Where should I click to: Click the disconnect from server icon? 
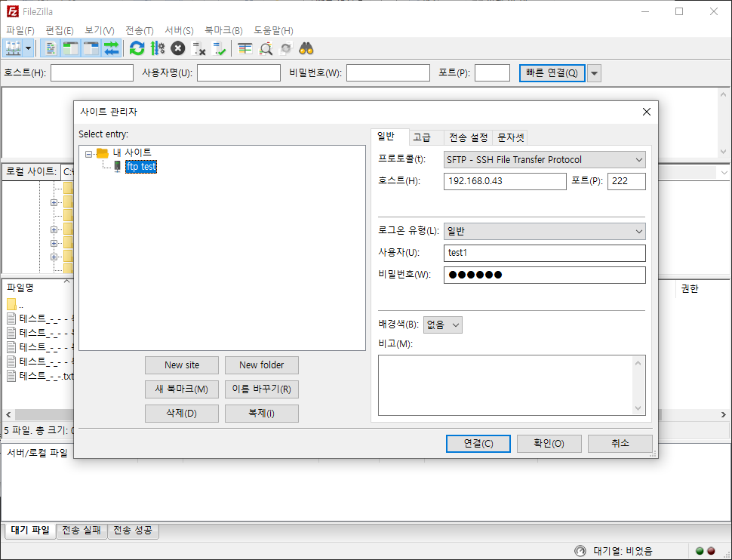pos(198,48)
